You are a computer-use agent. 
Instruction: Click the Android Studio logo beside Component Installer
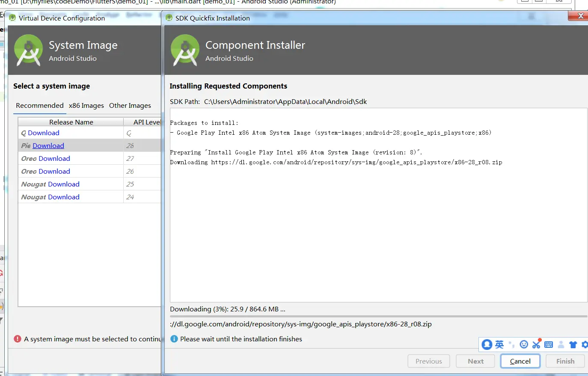(x=185, y=50)
